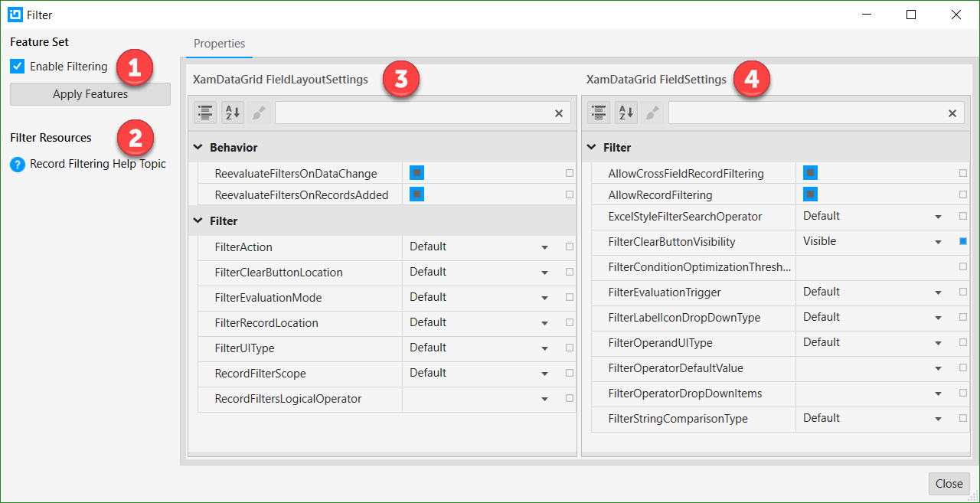Clear the FieldLayoutSettings search box with X
This screenshot has height=503, width=980.
click(x=559, y=113)
